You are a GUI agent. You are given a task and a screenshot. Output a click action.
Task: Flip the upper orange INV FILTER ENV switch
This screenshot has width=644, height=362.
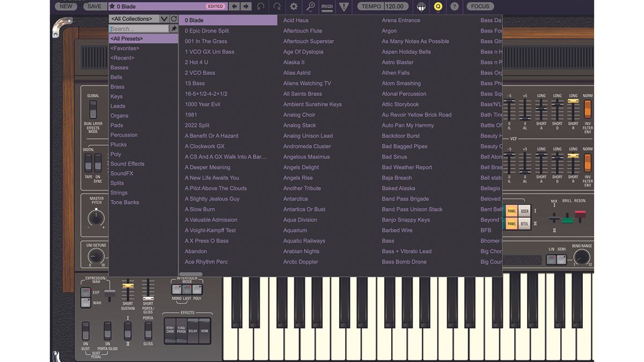tap(588, 109)
